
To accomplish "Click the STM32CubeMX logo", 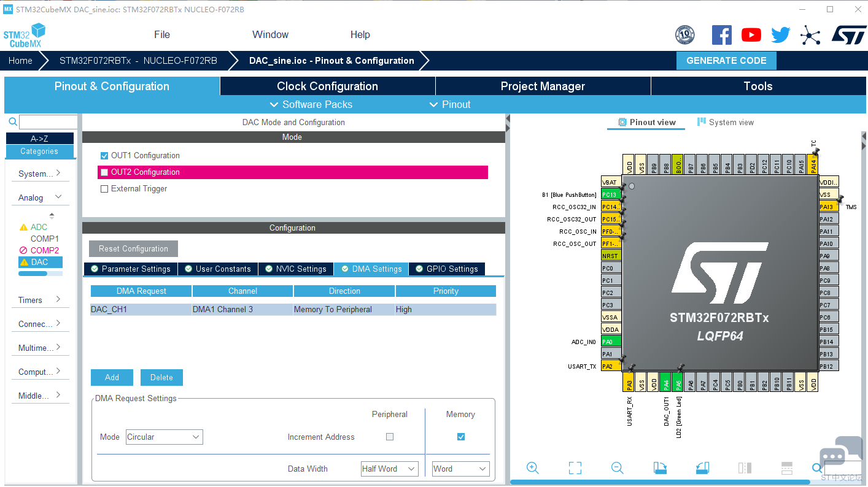I will click(x=25, y=36).
